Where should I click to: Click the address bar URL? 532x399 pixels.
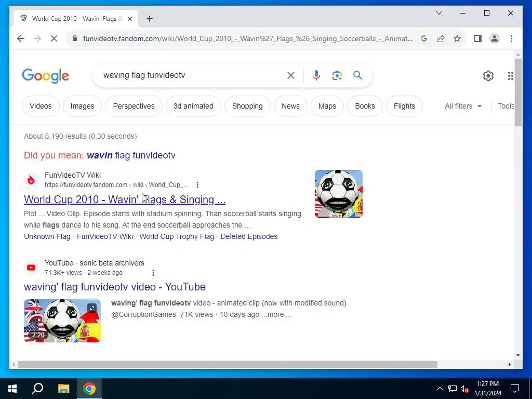click(248, 38)
